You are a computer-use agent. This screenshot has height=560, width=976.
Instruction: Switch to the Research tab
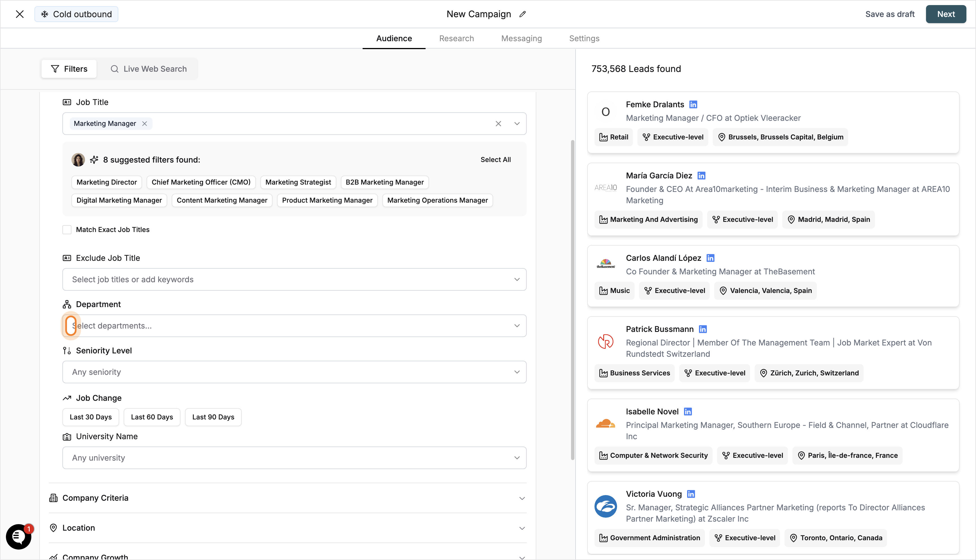456,38
